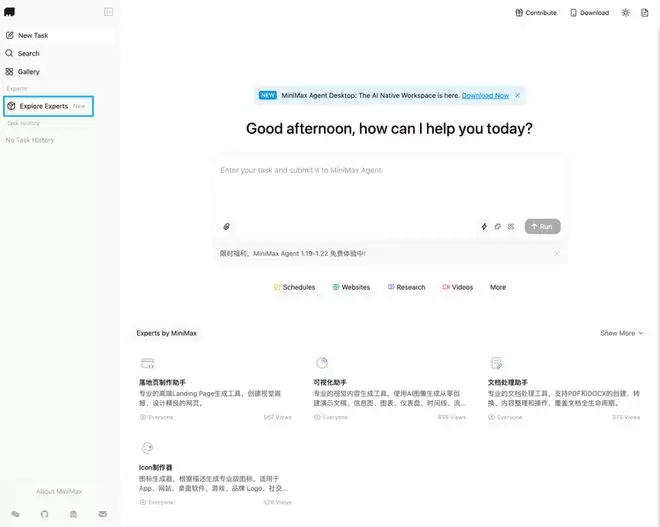
Task: Close the MiniMax Agent Desktop announcement banner
Action: 518,96
